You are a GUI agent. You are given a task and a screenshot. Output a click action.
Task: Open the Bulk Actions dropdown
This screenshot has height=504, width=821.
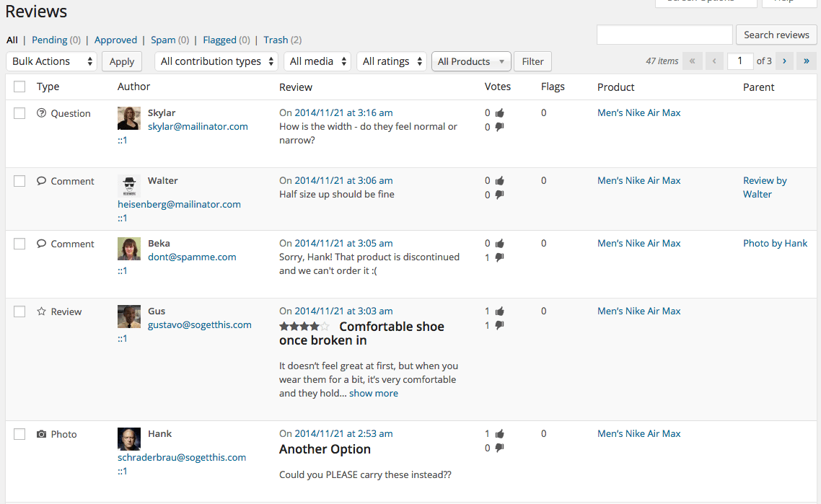(x=51, y=61)
